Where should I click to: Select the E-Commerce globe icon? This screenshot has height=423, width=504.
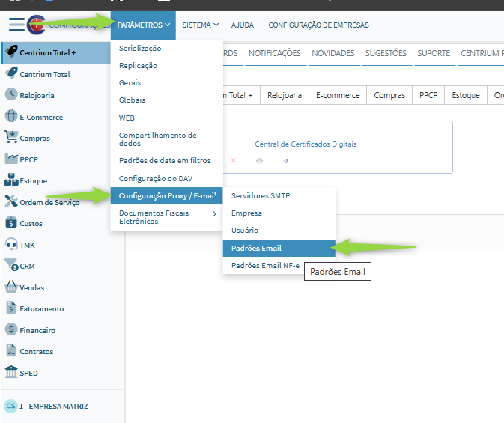(11, 117)
